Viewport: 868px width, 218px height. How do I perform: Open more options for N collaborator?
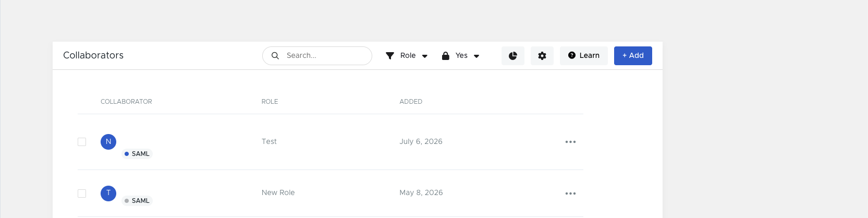pos(570,142)
